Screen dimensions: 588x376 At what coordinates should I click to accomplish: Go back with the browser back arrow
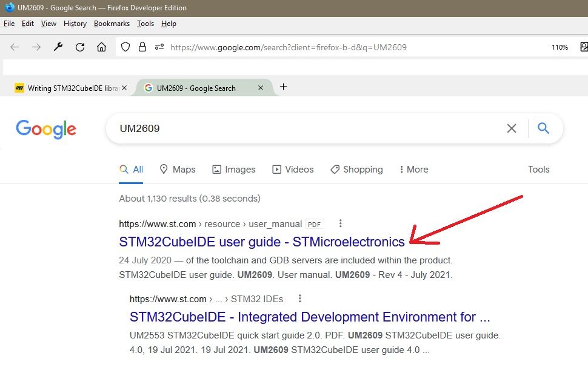tap(15, 47)
